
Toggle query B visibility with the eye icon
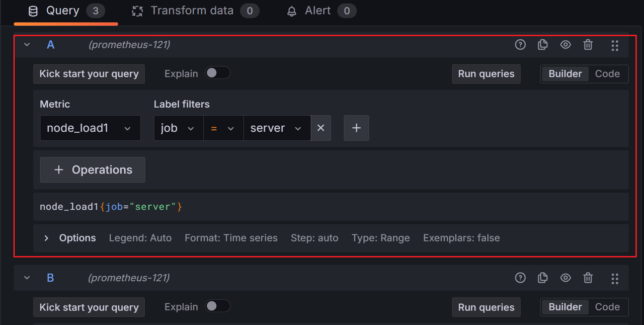coord(565,278)
